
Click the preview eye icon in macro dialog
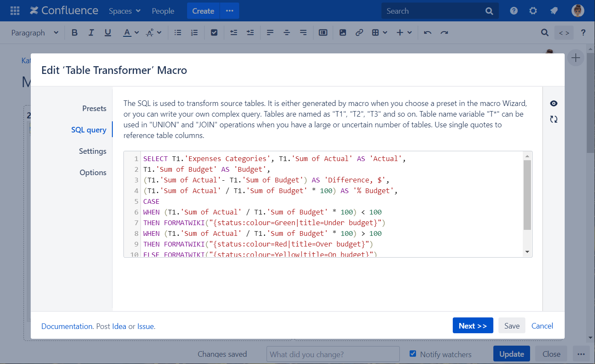tap(554, 103)
